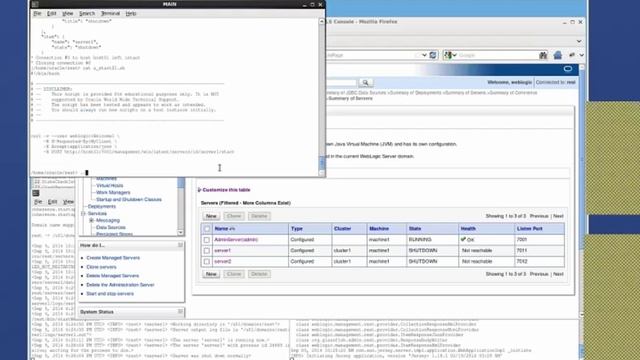The image size is (640, 360).
Task: Open the File menu in MAIN terminal
Action: [x=37, y=13]
